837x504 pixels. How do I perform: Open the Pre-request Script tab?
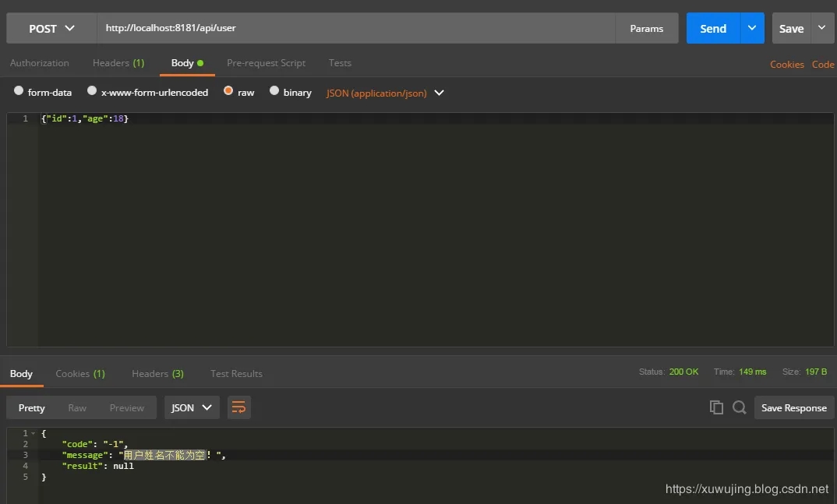pos(266,63)
